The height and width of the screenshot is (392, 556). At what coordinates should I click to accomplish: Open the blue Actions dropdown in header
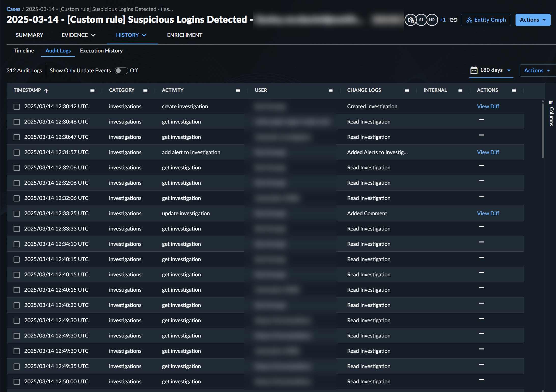click(533, 20)
